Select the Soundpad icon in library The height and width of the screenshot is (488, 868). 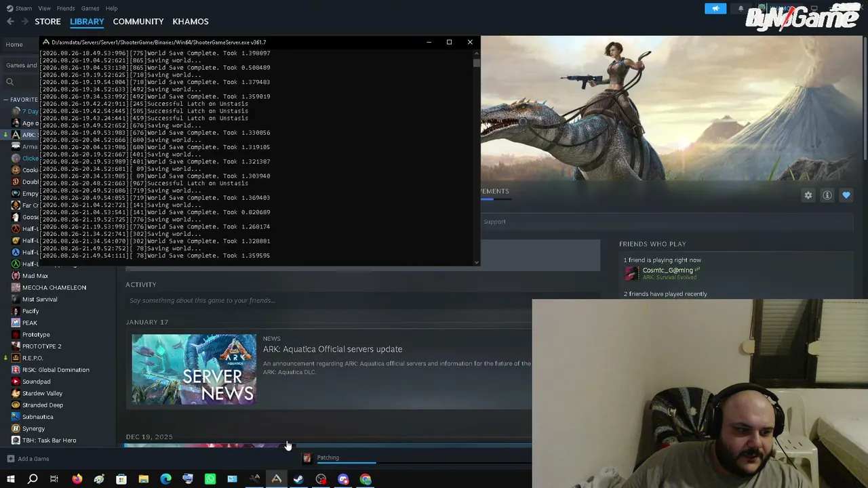16,382
